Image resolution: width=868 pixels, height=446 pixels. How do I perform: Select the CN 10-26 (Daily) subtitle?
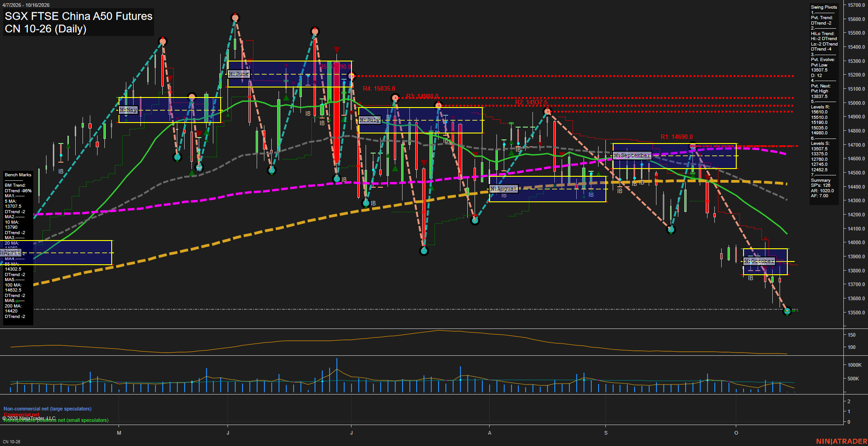click(x=46, y=29)
